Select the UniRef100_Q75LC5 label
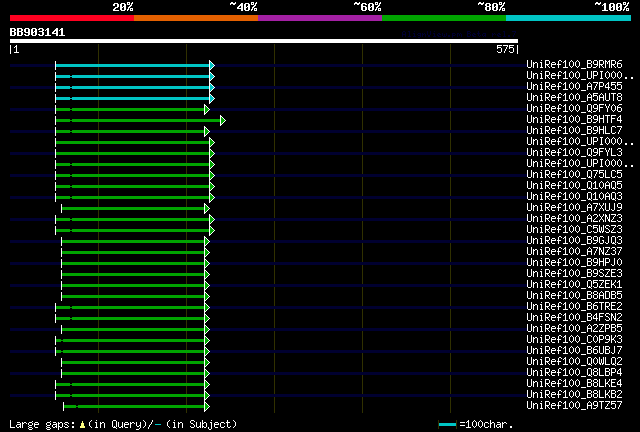 tap(574, 175)
